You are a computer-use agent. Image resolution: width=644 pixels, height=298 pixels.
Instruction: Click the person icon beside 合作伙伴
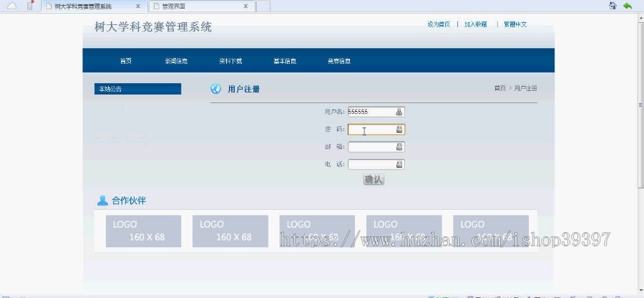(x=102, y=201)
